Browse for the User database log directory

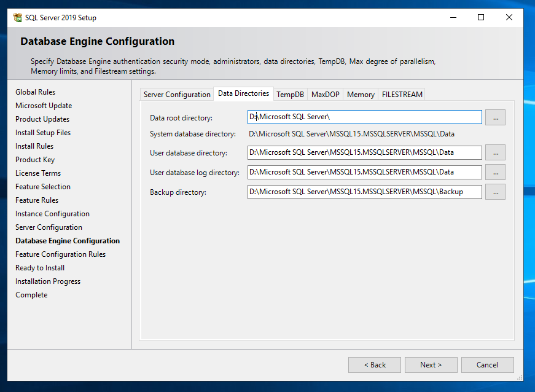point(496,173)
